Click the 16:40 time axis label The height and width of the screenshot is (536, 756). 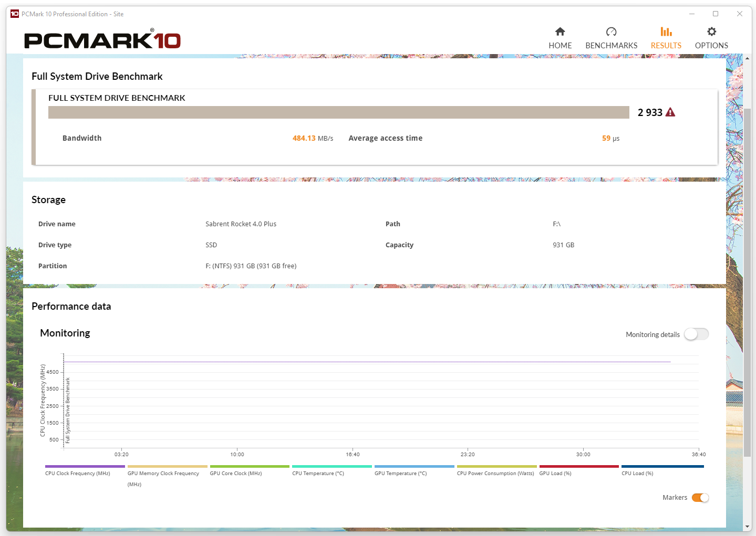(353, 454)
